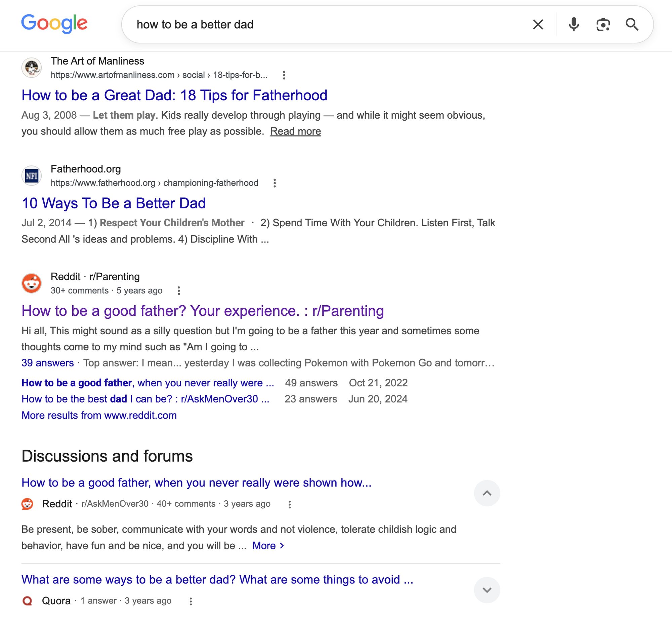Click the 'More' link after discussion snippet
Screen dimensions: 672x617
[x=268, y=546]
